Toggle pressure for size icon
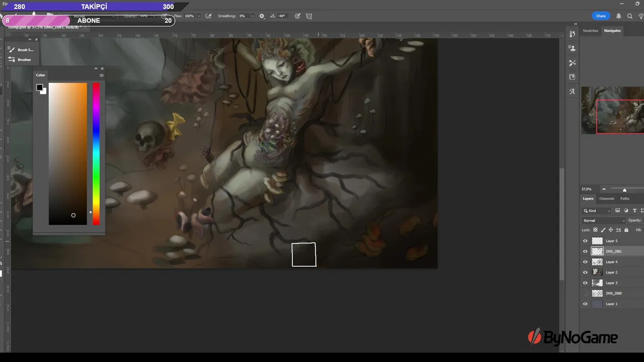This screenshot has height=362, width=644. pyautogui.click(x=297, y=16)
